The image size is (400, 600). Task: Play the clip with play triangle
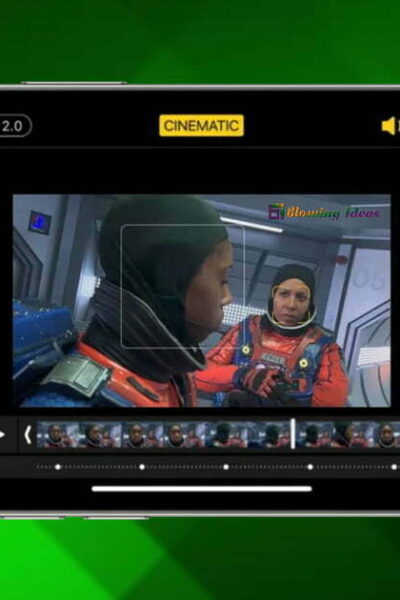tap(2, 434)
